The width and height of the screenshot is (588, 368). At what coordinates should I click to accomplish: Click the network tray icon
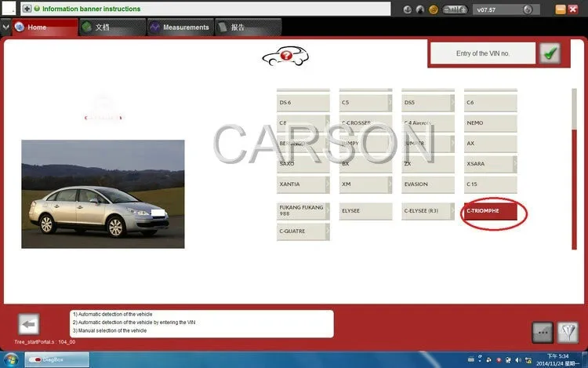point(528,360)
